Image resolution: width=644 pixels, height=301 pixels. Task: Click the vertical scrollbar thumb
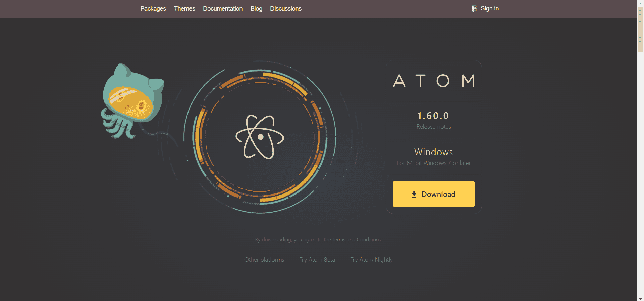(x=640, y=30)
